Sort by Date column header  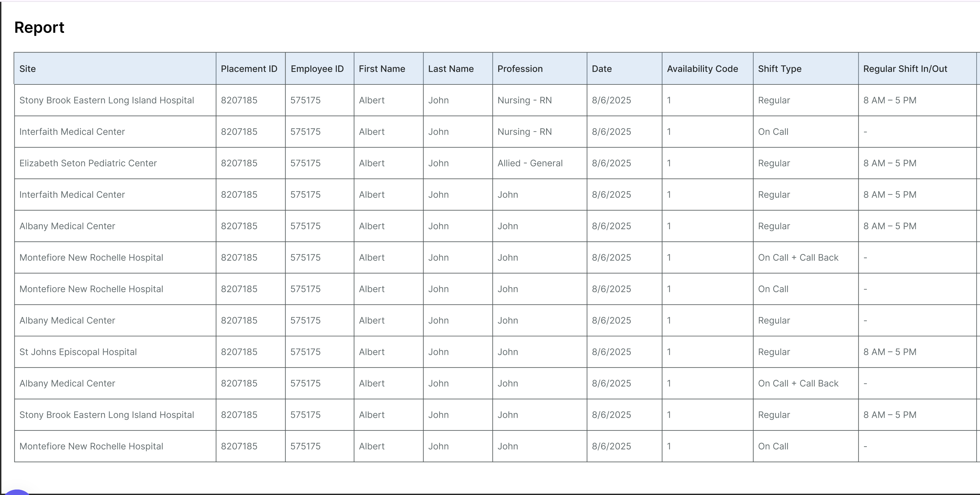[x=602, y=69]
